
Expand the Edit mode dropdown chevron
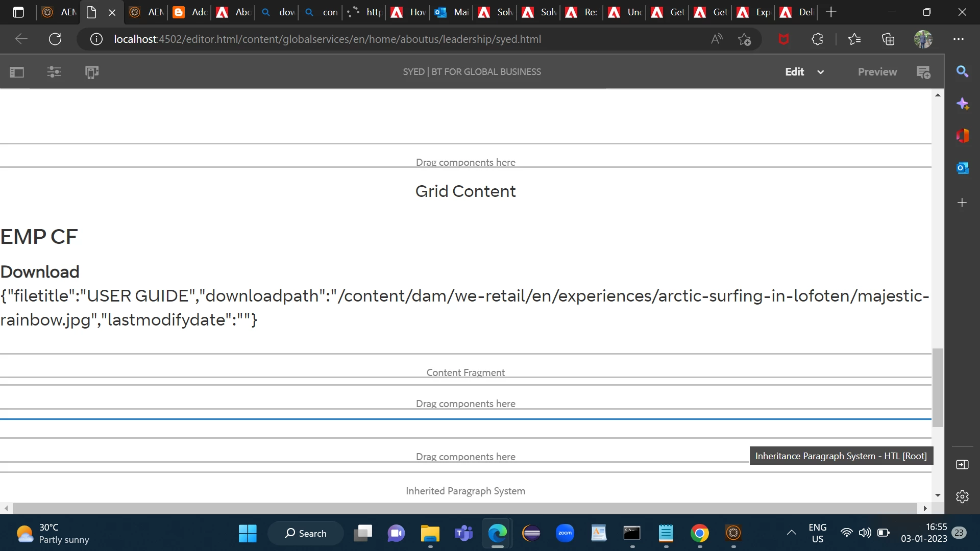coord(820,72)
